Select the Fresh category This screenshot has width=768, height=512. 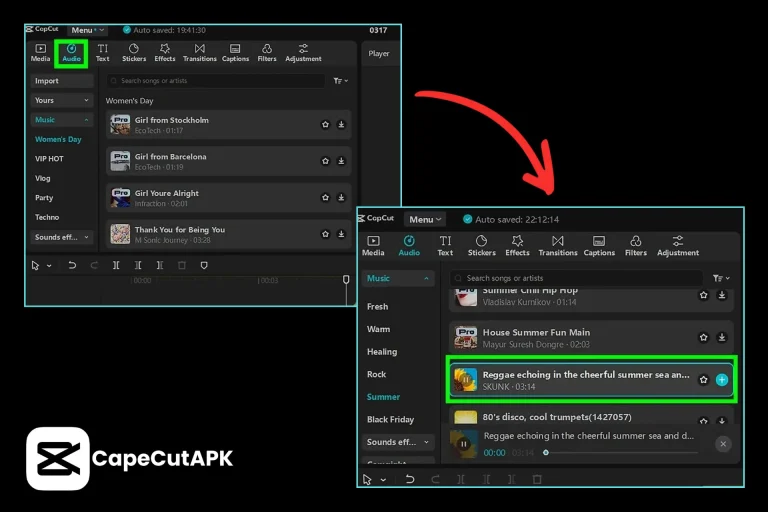(x=378, y=307)
